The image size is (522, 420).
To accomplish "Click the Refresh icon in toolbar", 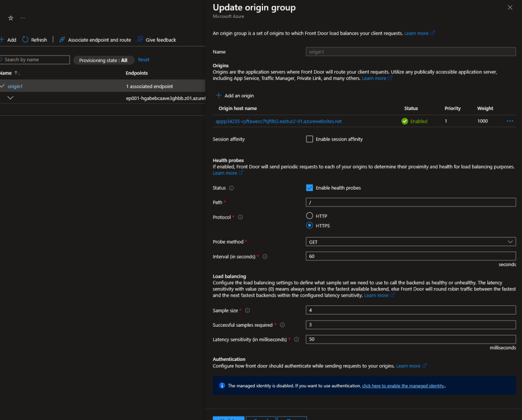I will (25, 40).
